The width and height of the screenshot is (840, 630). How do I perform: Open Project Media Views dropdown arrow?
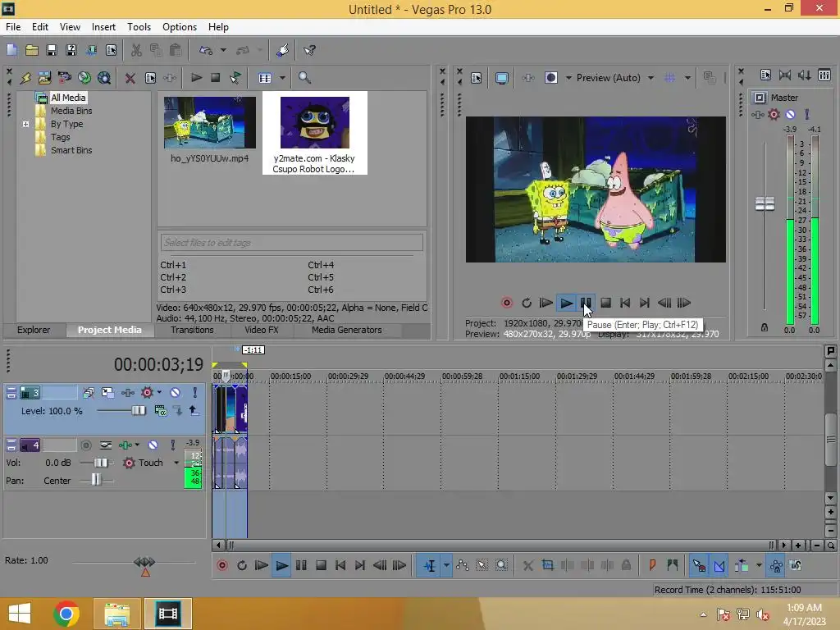tap(282, 78)
